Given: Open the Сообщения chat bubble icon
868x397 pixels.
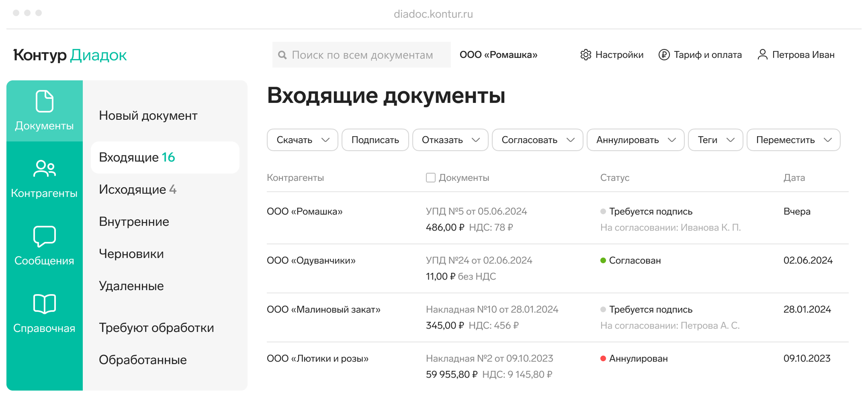Looking at the screenshot, I should coord(44,236).
